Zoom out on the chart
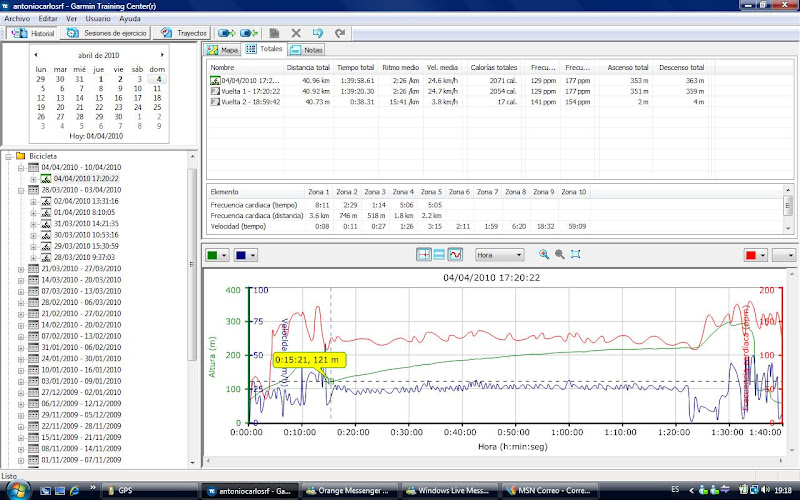The height and width of the screenshot is (500, 800). tap(560, 254)
